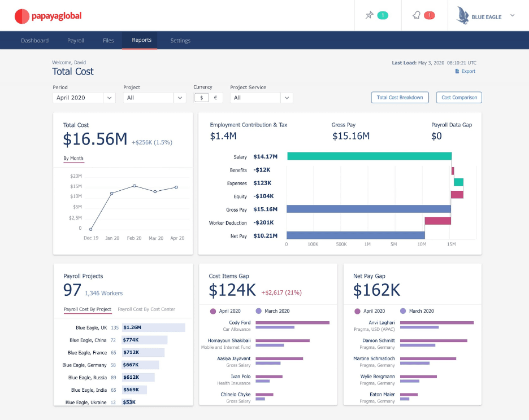Click the Export document icon
This screenshot has width=529, height=420.
[x=457, y=70]
